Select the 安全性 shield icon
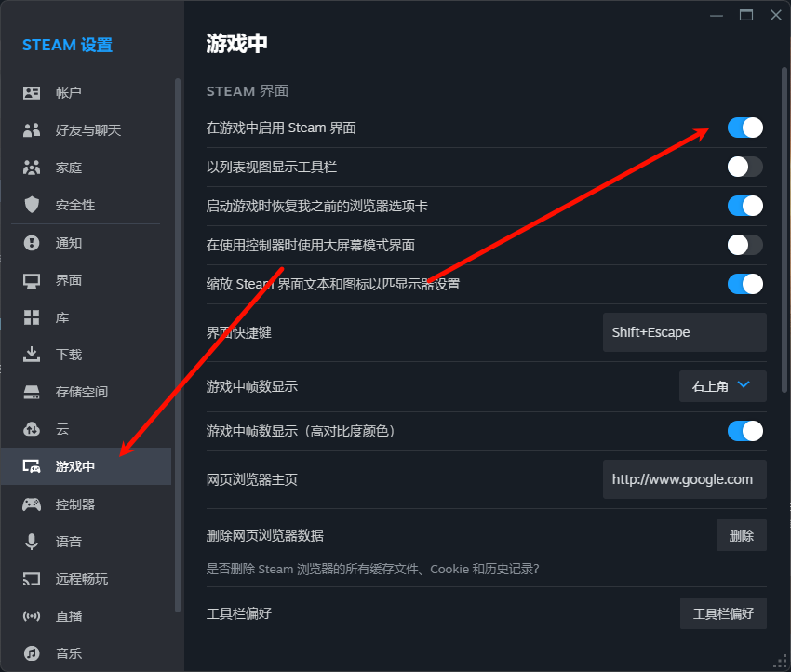 (32, 205)
